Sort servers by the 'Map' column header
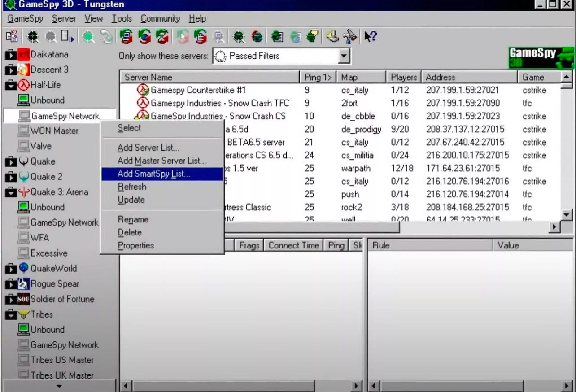This screenshot has width=576, height=392. point(361,77)
